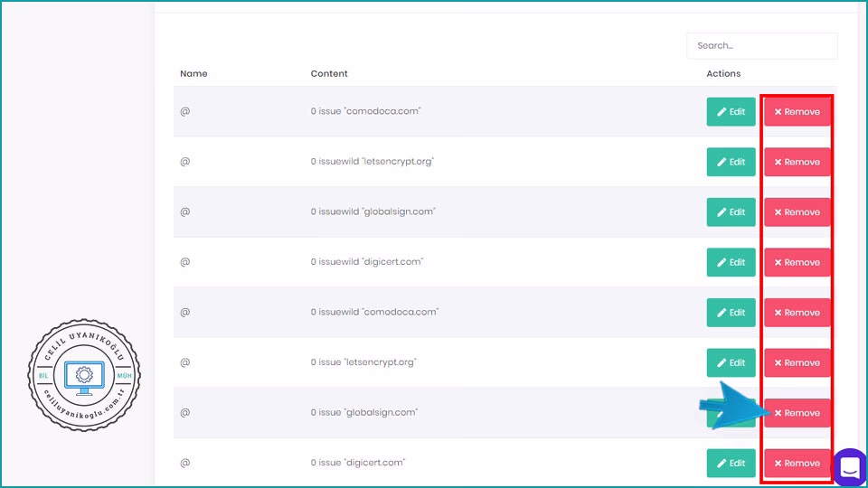Remove the issuewild "globalsign.com" record
Screen dimensions: 868x488
point(797,212)
